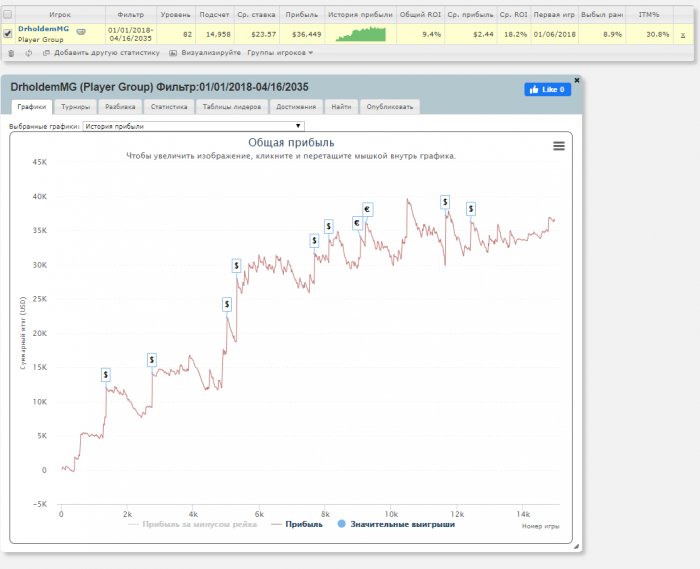Refresh statistics with the circular arrows icon

point(29,53)
